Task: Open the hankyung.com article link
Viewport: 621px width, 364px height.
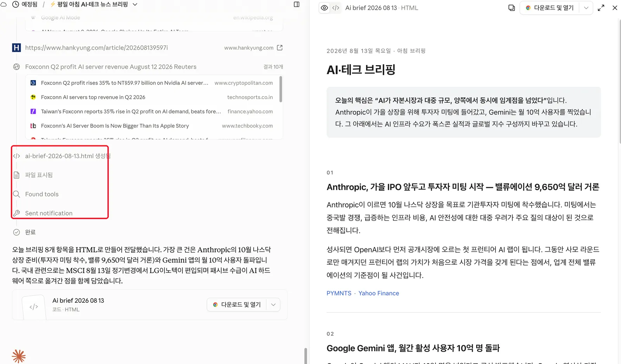Action: pyautogui.click(x=97, y=48)
